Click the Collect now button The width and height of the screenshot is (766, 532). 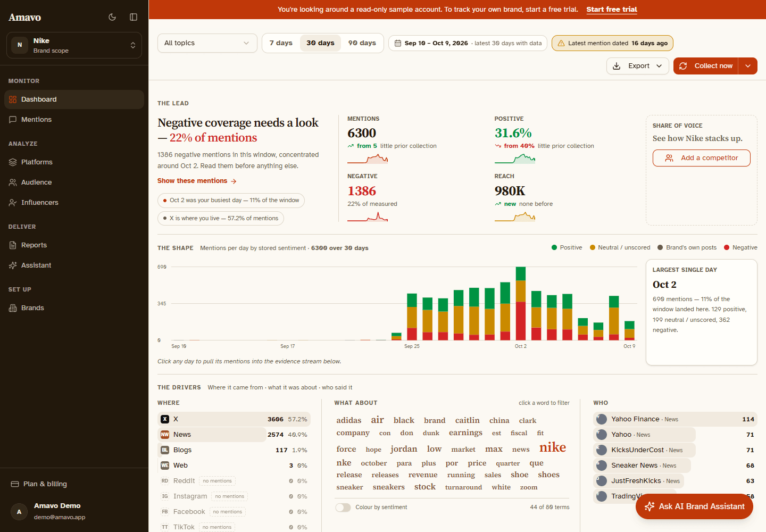(x=706, y=66)
